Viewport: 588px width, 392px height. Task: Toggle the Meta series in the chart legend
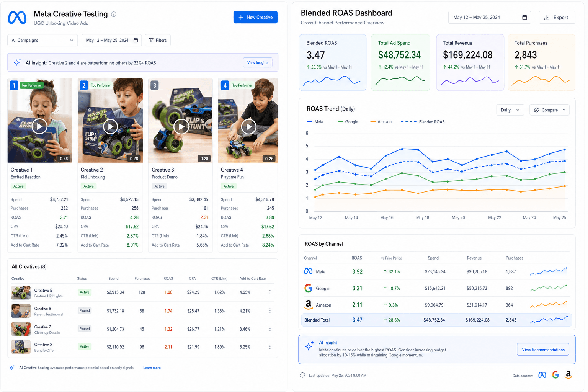[315, 122]
